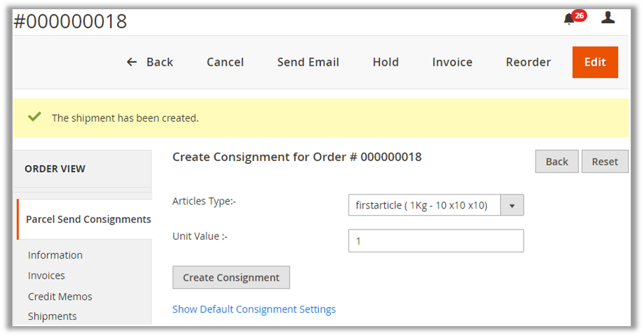Select the Parcel Send Consignments tab
Screen dimensions: 644x336
point(88,220)
